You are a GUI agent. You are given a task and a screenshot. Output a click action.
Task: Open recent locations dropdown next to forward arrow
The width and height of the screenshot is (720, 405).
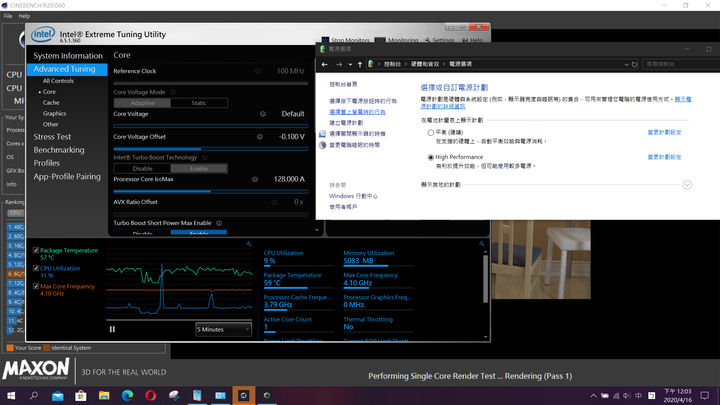(x=350, y=64)
